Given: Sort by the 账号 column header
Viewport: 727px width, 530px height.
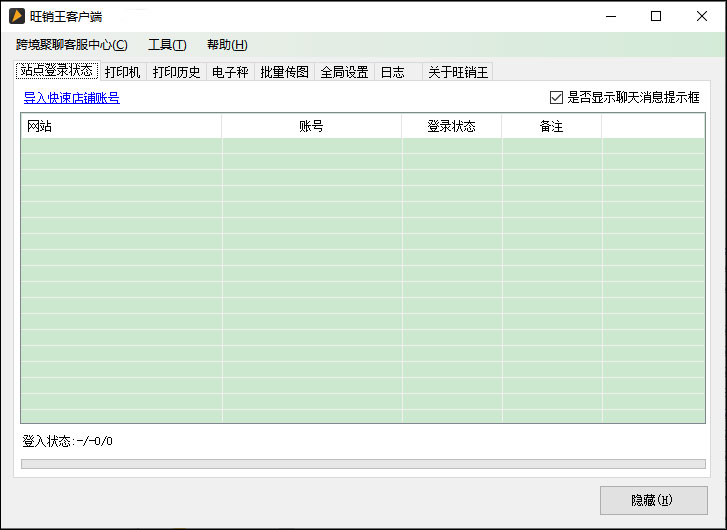Looking at the screenshot, I should coord(312,126).
